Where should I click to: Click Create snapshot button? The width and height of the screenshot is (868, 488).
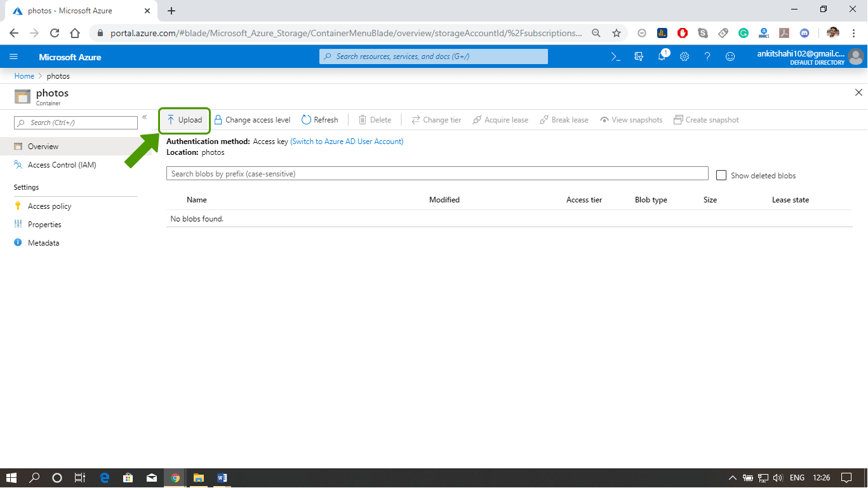(706, 120)
